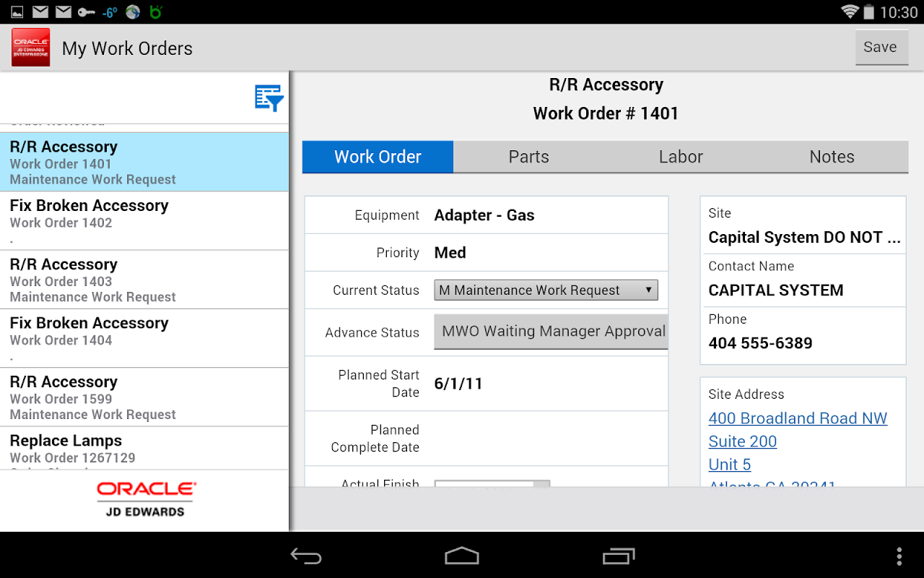Select Fix Broken Accessory Work Order 1404
Viewport: 924px width, 578px height.
click(x=144, y=338)
